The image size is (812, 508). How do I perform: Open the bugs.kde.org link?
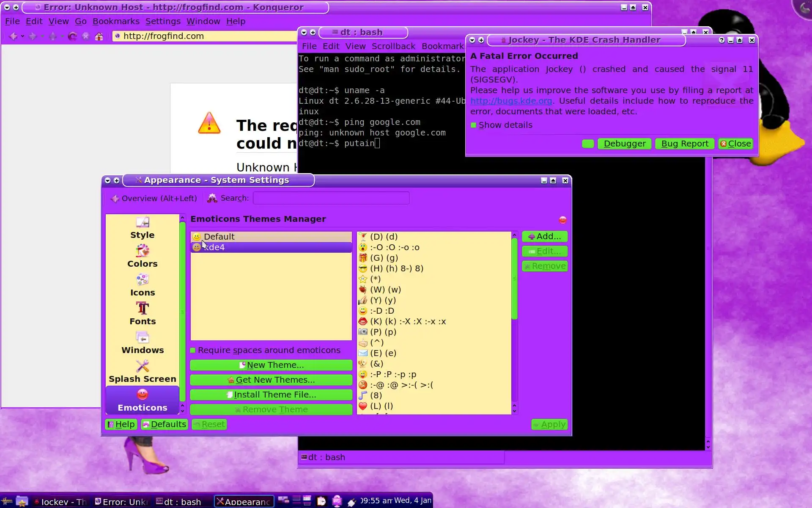click(511, 101)
